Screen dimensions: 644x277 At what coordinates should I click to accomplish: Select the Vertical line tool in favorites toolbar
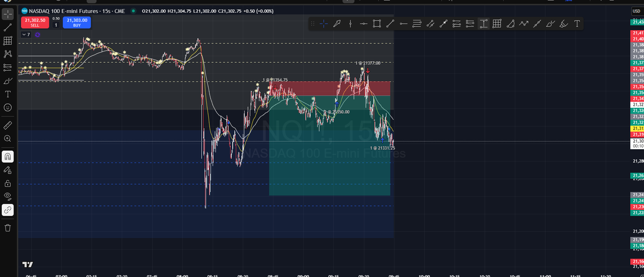(350, 24)
